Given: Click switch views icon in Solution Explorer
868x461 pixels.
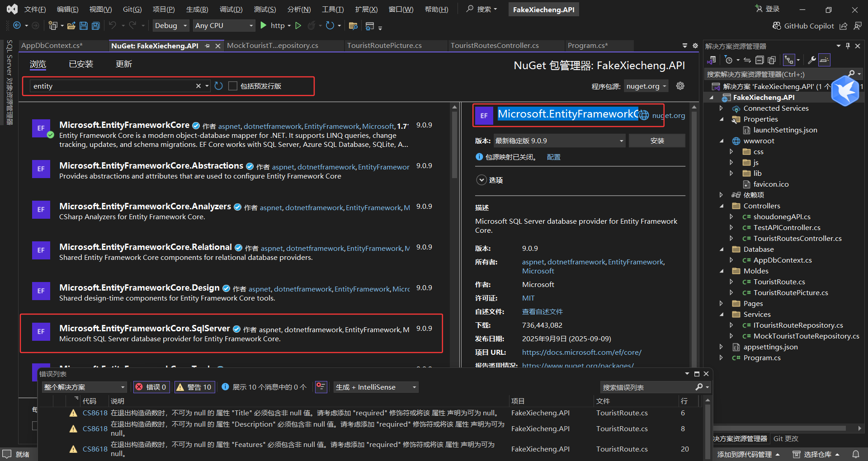Looking at the screenshot, I should [x=712, y=60].
